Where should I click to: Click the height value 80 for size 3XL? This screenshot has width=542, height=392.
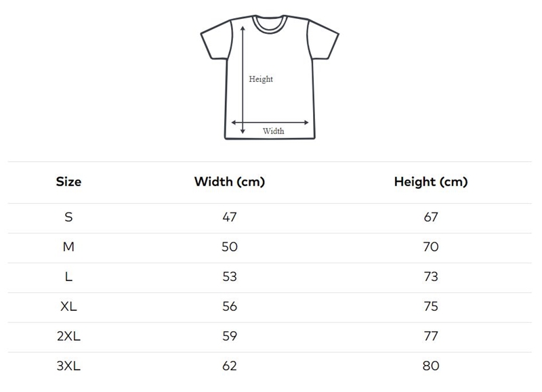pyautogui.click(x=430, y=366)
